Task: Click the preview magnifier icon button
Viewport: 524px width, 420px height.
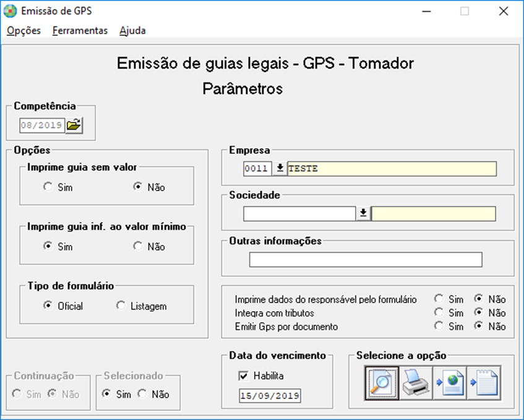Action: [x=382, y=383]
